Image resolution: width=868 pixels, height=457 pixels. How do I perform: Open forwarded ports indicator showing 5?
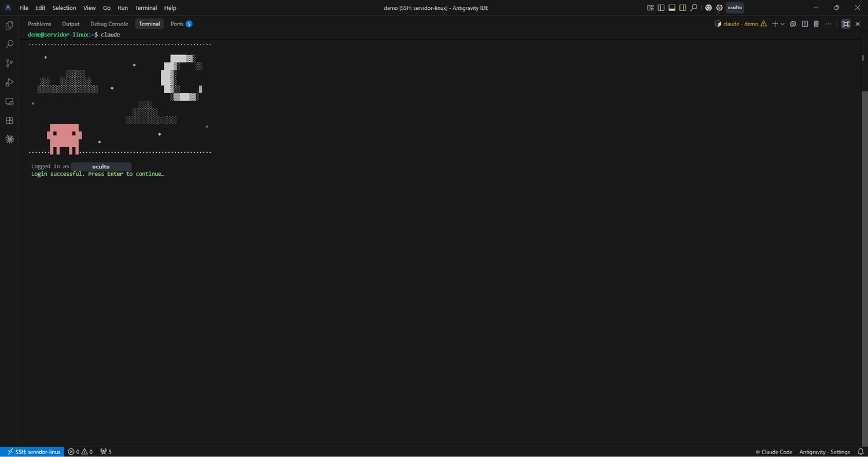pos(106,452)
